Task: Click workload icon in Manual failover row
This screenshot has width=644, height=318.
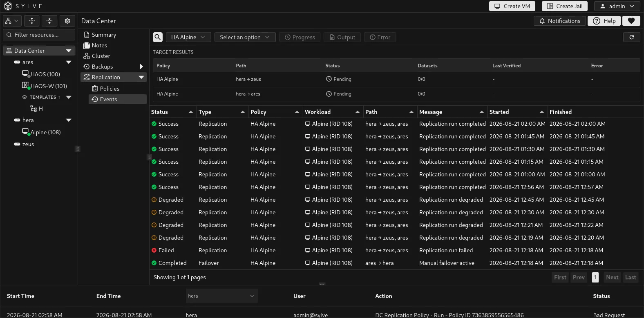Action: pyautogui.click(x=308, y=263)
